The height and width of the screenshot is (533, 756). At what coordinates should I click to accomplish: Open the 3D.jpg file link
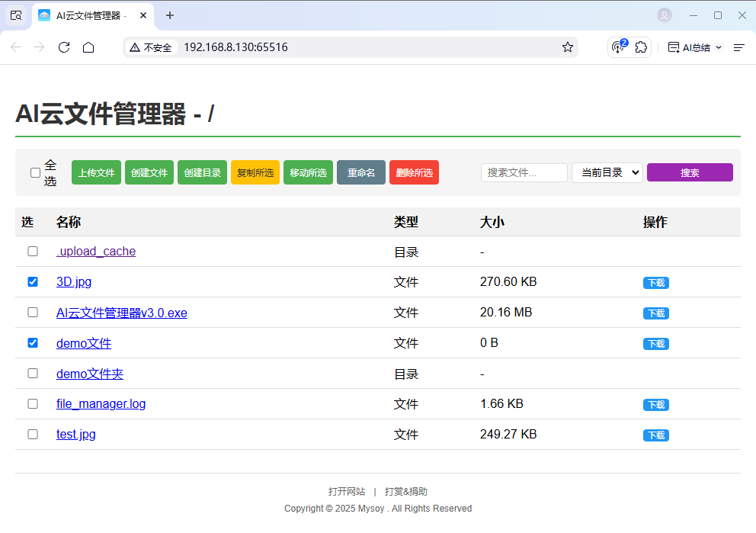(74, 281)
